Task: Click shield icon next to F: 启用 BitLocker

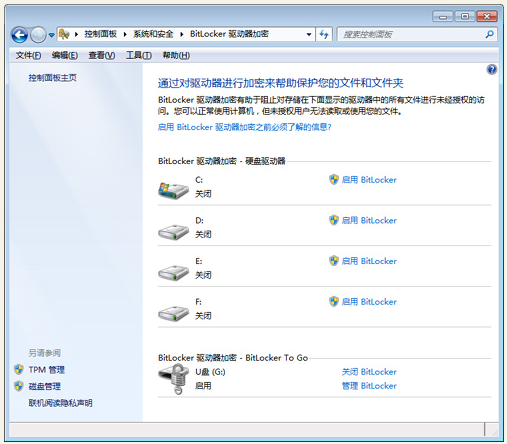Action: click(334, 301)
